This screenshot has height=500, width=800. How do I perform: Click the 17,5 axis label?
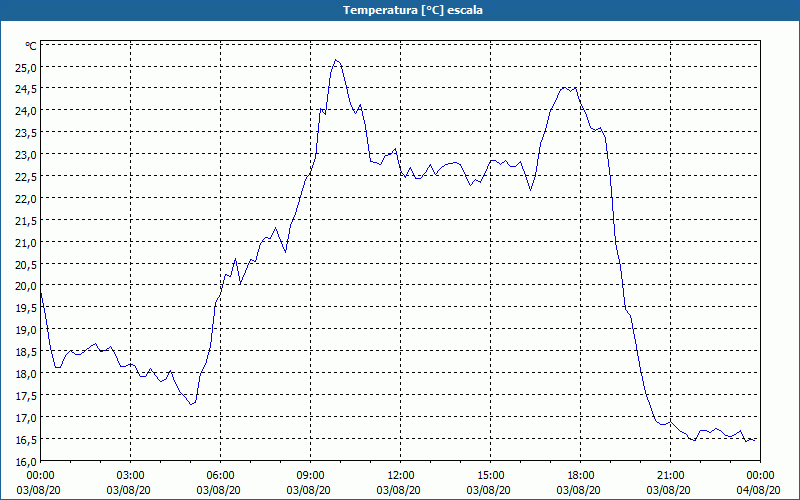(27, 396)
